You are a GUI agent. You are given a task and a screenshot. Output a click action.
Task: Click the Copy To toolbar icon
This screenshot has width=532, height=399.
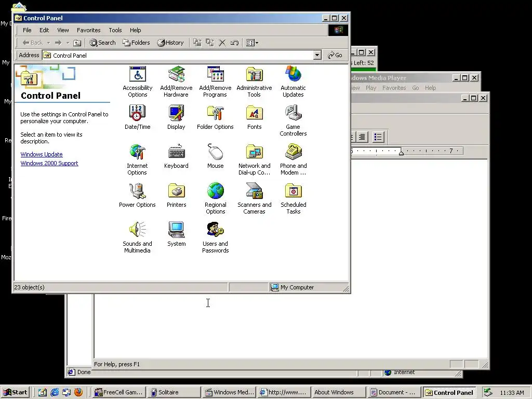point(210,43)
